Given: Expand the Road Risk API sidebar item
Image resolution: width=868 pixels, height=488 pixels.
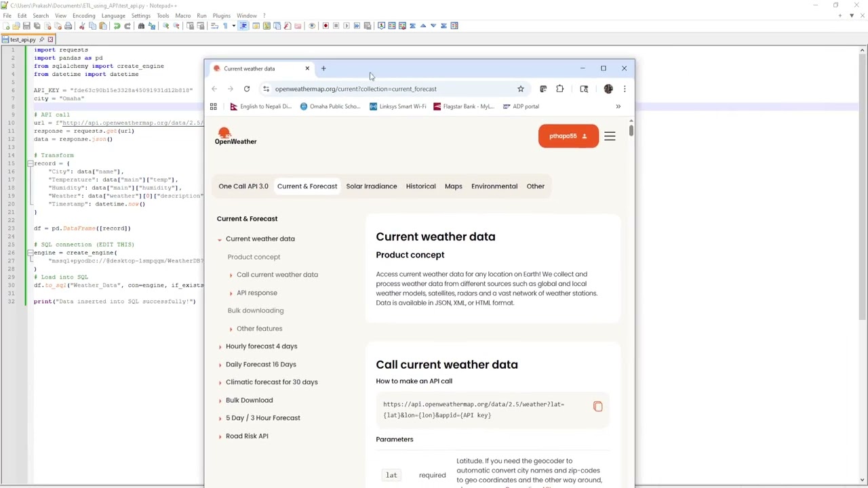Looking at the screenshot, I should click(x=220, y=436).
